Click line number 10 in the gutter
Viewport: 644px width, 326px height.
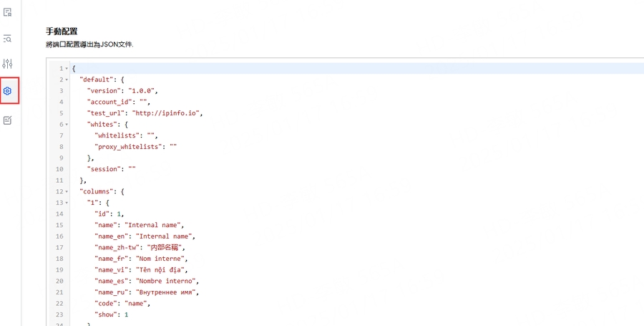coord(59,169)
